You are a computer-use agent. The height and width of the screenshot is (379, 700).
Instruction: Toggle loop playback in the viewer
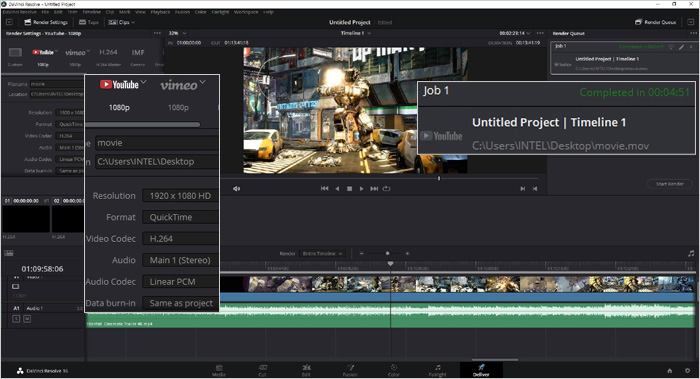click(387, 189)
